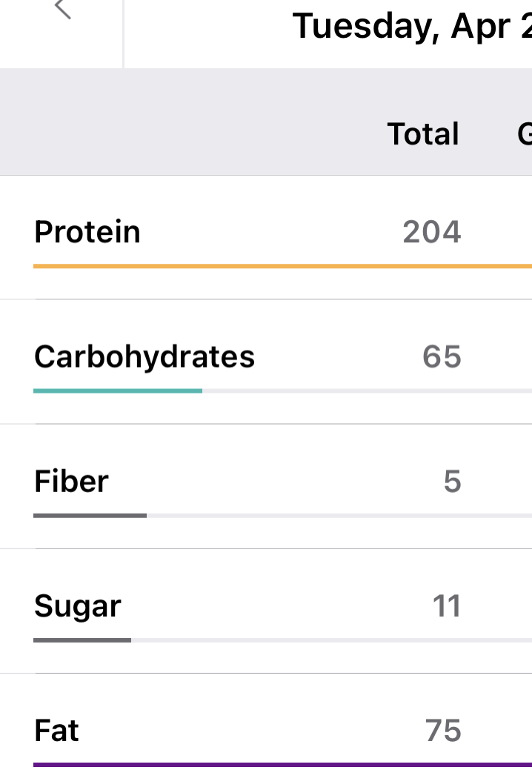Go to previous day with back chevron
Image resolution: width=532 pixels, height=770 pixels.
pyautogui.click(x=62, y=10)
